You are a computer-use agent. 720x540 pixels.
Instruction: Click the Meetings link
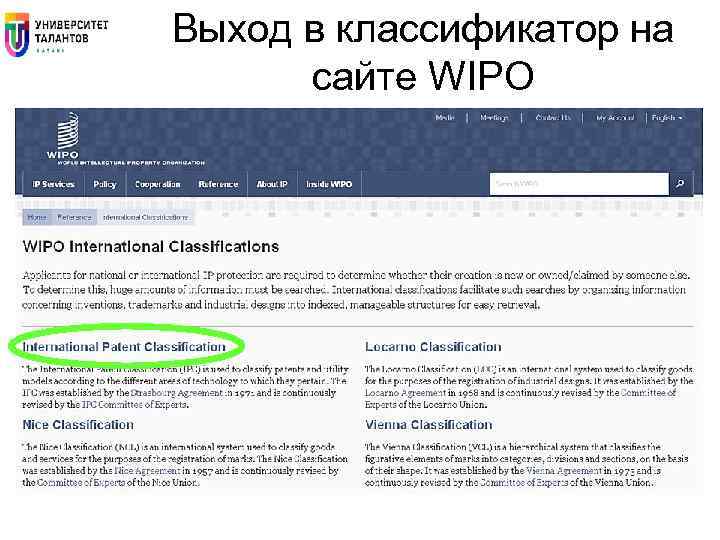[x=494, y=118]
